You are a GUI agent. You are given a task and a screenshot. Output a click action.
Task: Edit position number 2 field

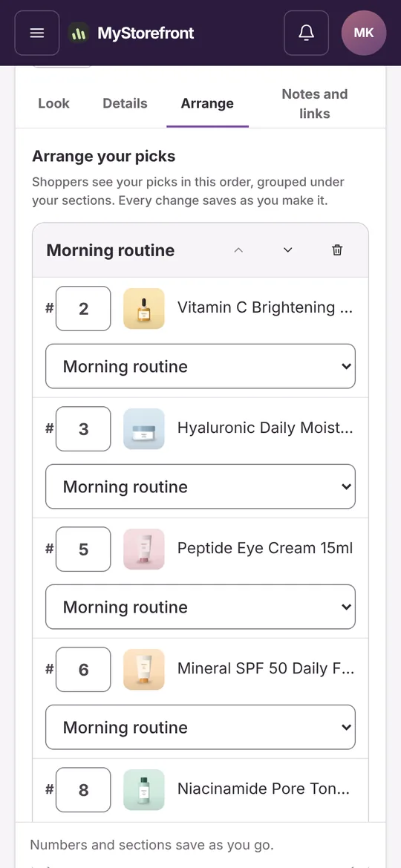(x=83, y=308)
